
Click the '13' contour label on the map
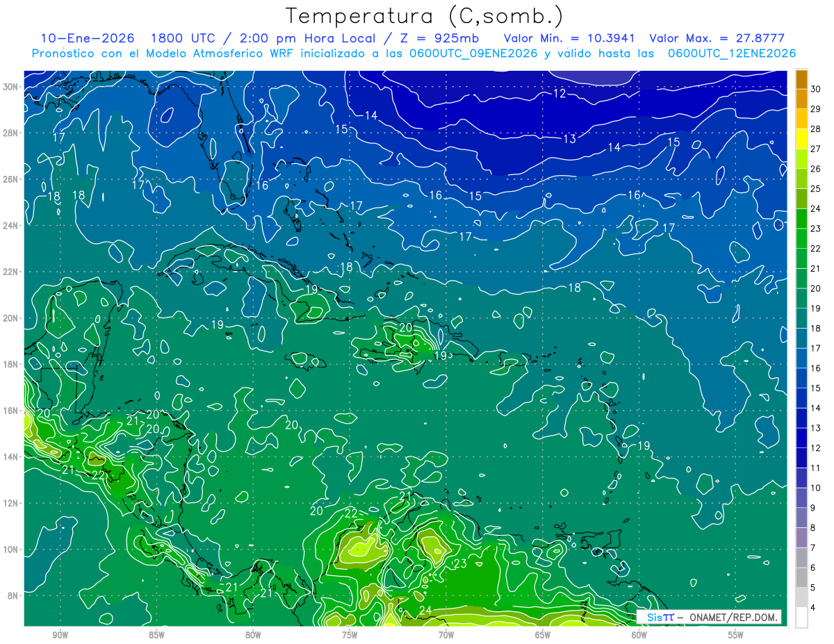(x=569, y=139)
